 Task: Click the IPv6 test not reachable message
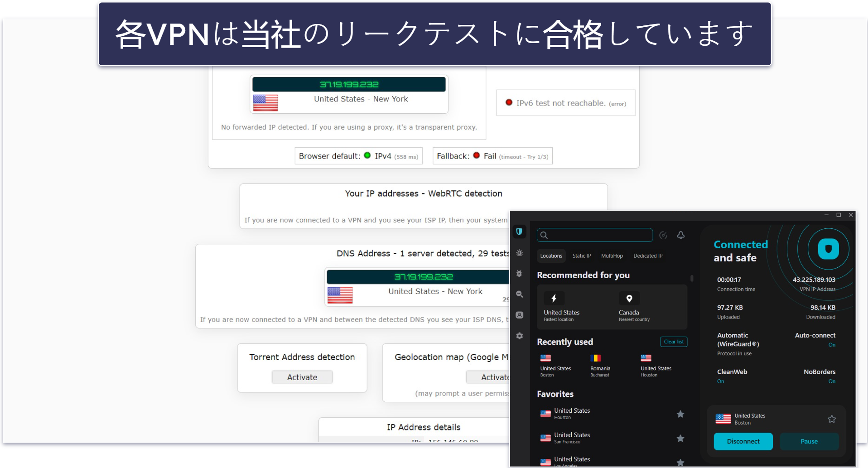click(566, 103)
